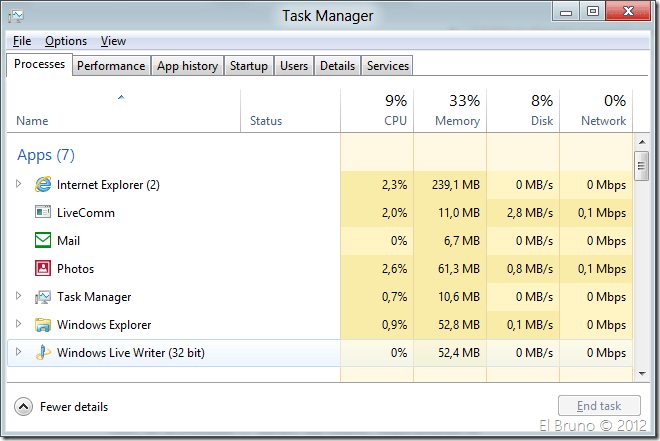Click the LiveComm process icon
Viewport: 660px width, 441px height.
coord(43,213)
